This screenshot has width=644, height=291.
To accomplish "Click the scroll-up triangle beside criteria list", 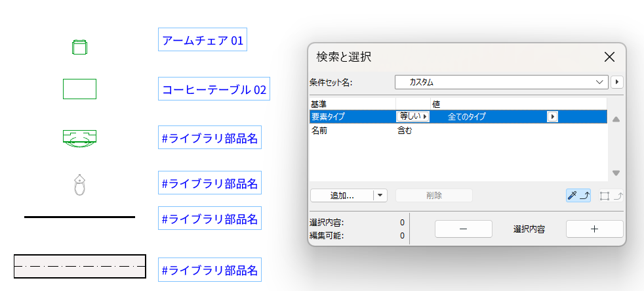I will click(616, 120).
